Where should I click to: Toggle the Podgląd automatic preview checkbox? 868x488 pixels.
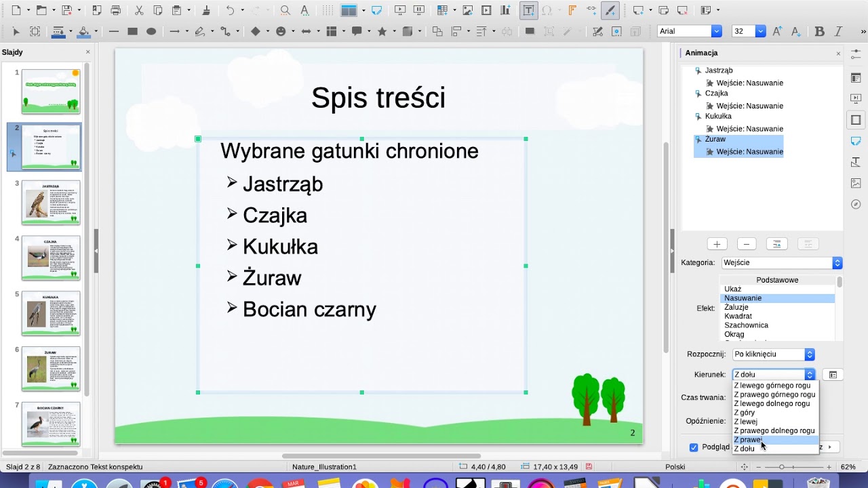(x=694, y=447)
